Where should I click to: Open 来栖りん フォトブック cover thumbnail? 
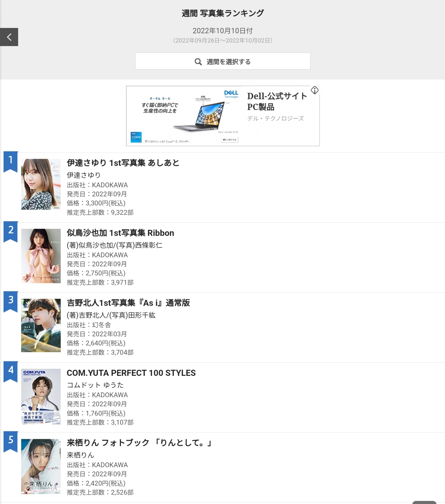(41, 467)
